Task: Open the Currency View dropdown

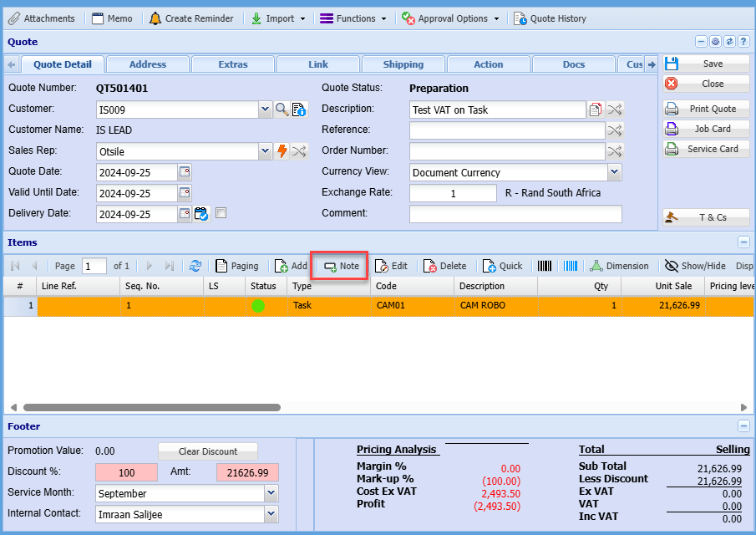Action: [614, 172]
